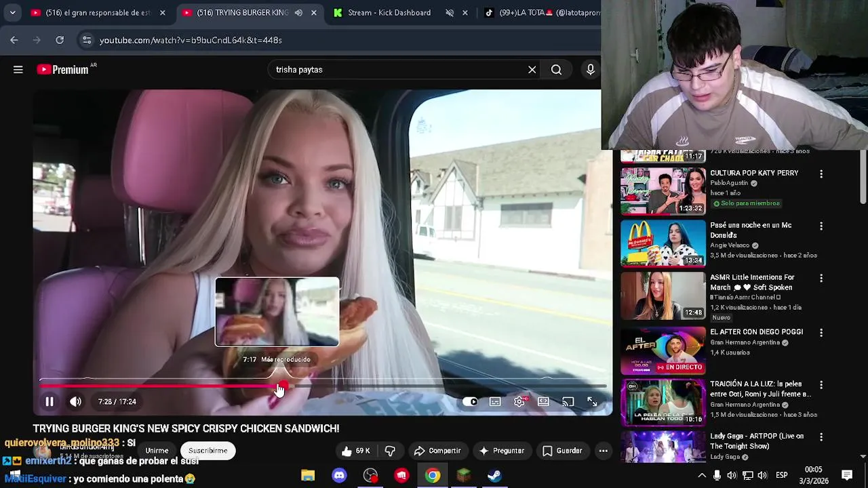
Task: Close the Kick Dashboard tab
Action: coord(465,12)
